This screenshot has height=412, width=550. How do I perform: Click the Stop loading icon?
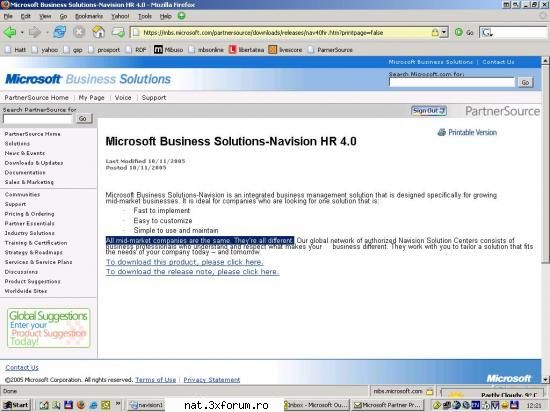point(79,32)
